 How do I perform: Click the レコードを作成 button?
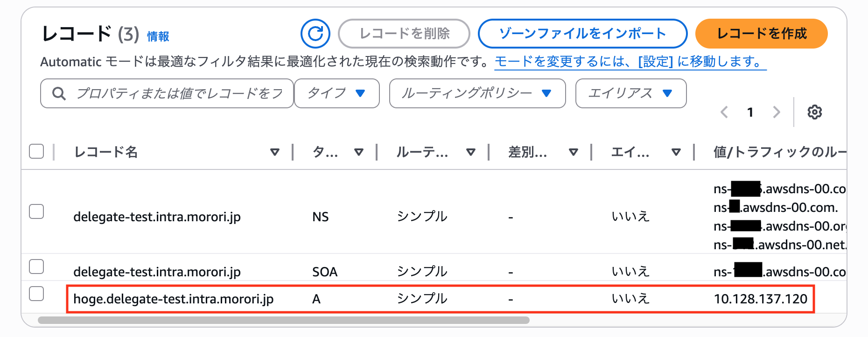(761, 33)
